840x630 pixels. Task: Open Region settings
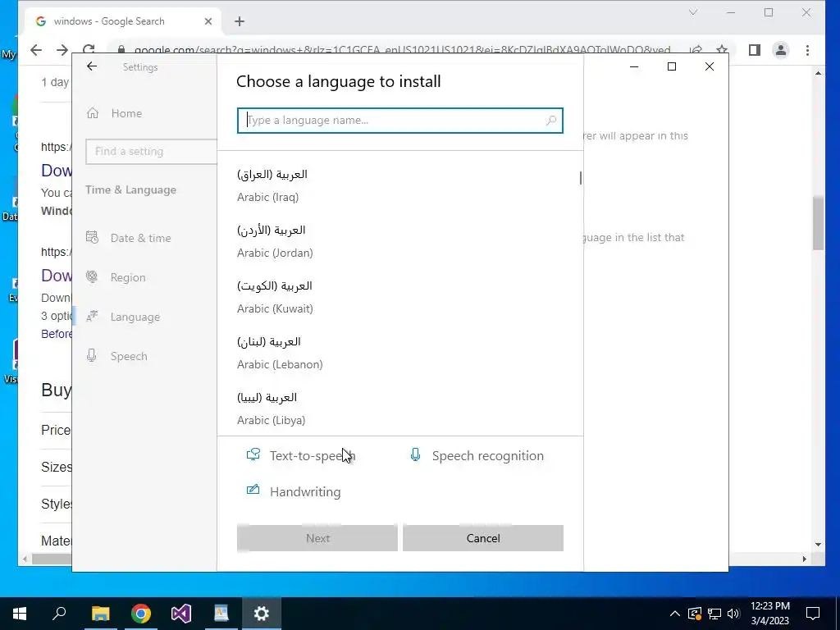coord(128,277)
